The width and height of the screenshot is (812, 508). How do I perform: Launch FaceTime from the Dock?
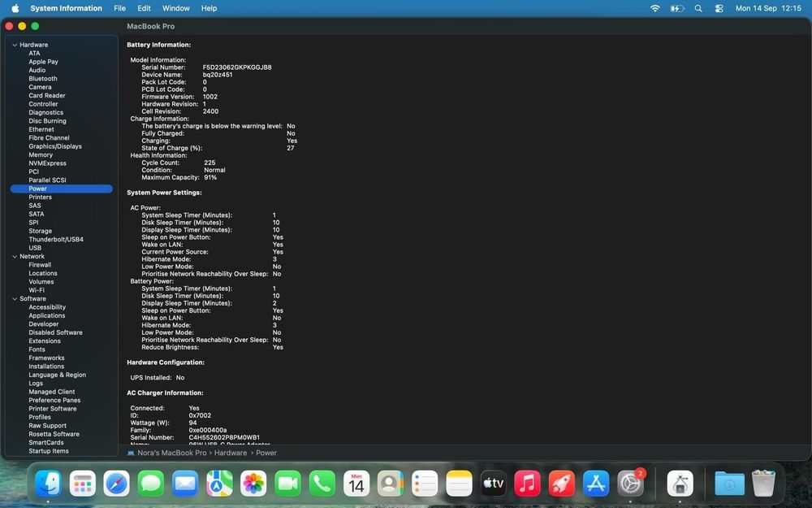point(287,483)
